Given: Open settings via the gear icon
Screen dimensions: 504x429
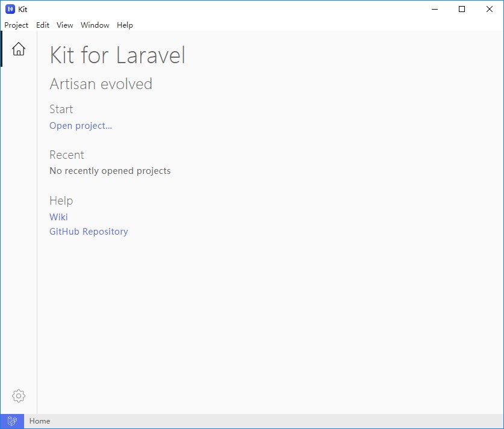Looking at the screenshot, I should point(19,396).
